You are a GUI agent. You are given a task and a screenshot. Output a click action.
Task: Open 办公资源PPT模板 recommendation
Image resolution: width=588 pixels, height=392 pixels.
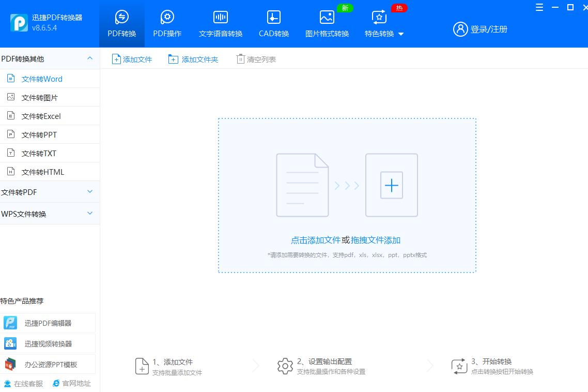tap(48, 364)
